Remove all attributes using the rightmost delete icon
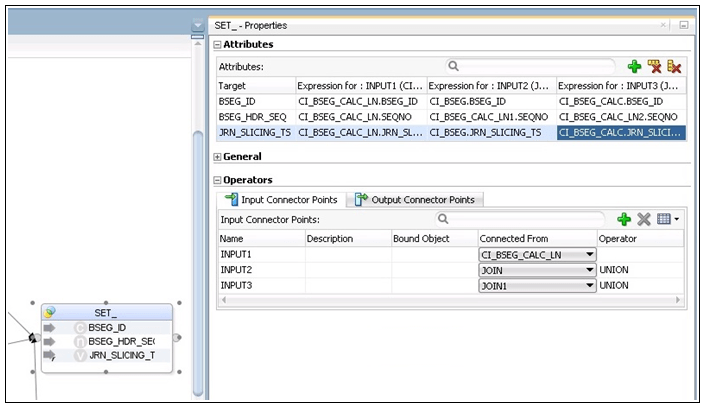Screen dimensions: 705x408 pos(674,67)
